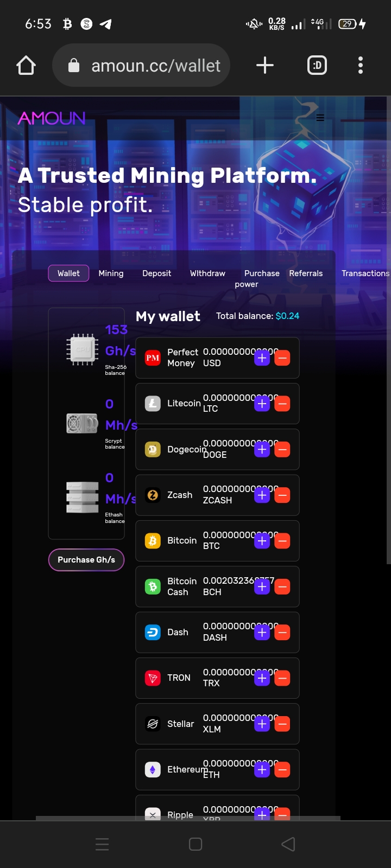
Task: Click the My wallet heading
Action: (168, 316)
